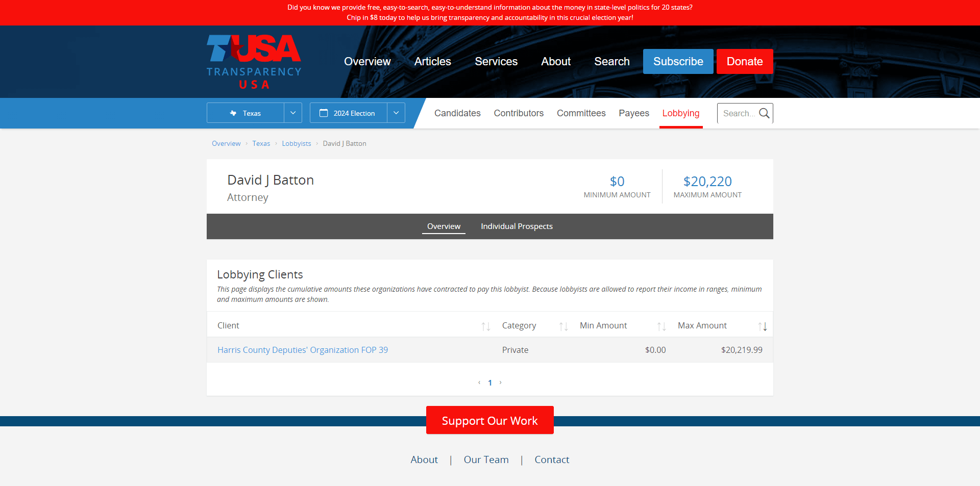
Task: Follow the Texas breadcrumb link
Action: coord(261,143)
